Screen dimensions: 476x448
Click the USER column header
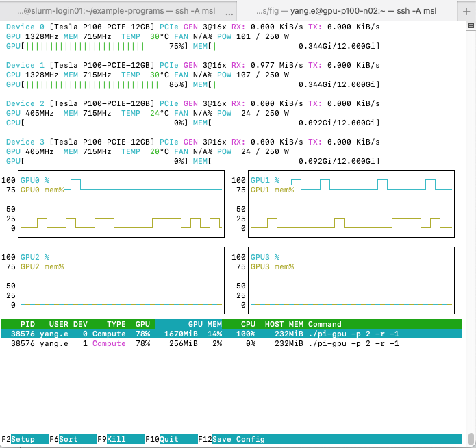click(59, 324)
